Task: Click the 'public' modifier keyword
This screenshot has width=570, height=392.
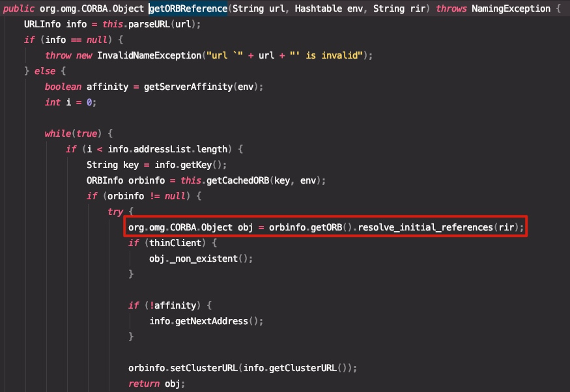Action: click(19, 8)
